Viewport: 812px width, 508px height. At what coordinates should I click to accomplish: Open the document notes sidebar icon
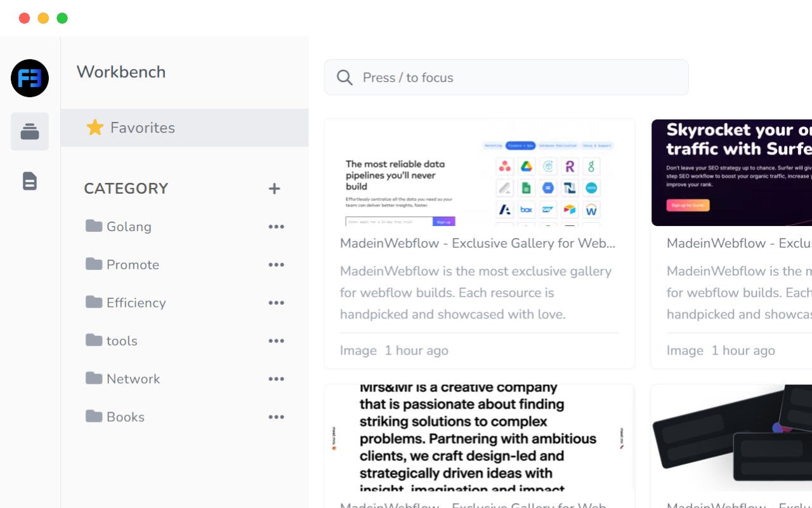pos(30,181)
